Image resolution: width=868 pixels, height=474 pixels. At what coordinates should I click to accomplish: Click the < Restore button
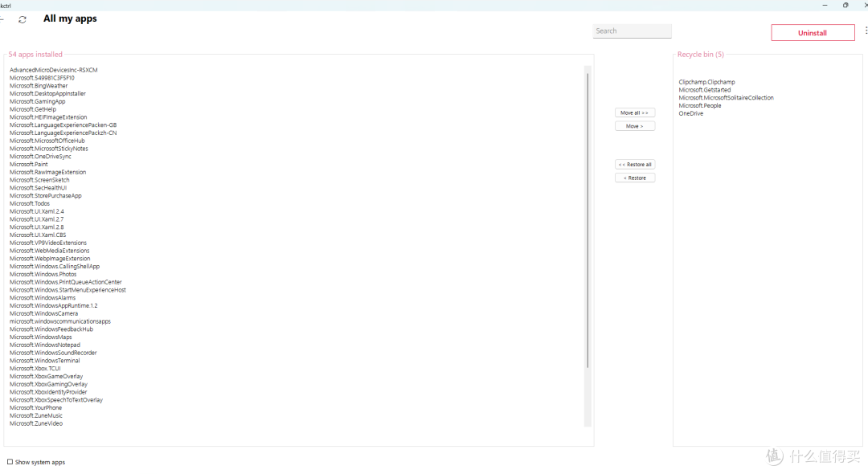634,178
